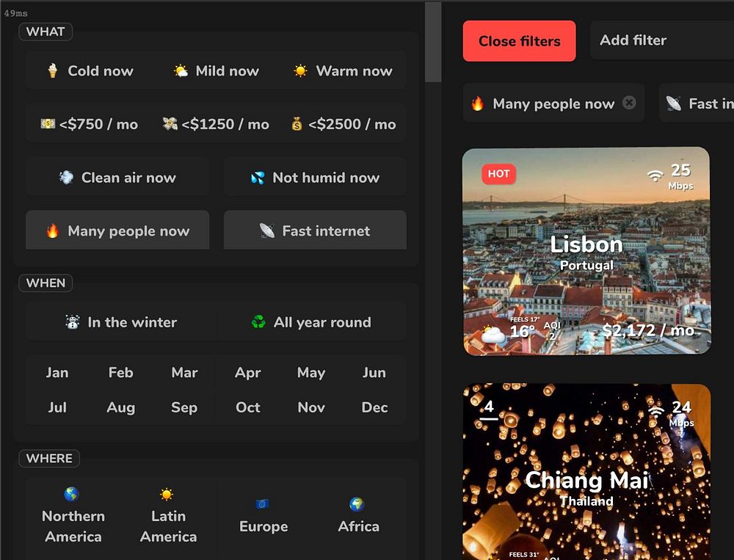Click the fire icon in the filter panel

click(52, 230)
